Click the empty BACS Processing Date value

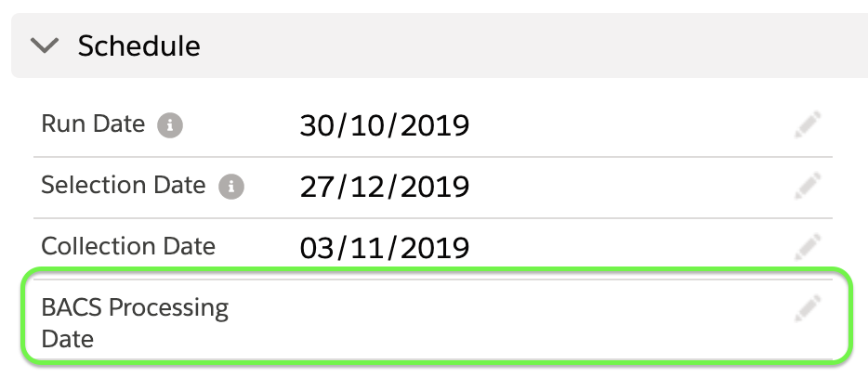pos(465,322)
